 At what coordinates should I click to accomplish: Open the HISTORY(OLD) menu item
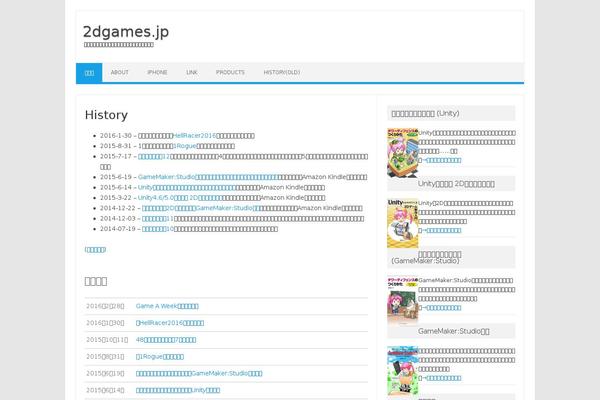click(x=282, y=72)
